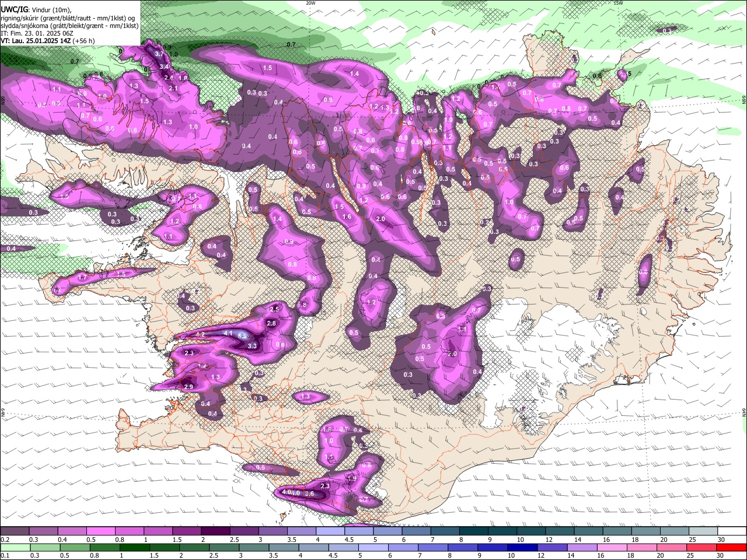The image size is (747, 560).
Task: Click the dusky mauve 0.2 swatch in upper legend row
Action: click(x=15, y=531)
